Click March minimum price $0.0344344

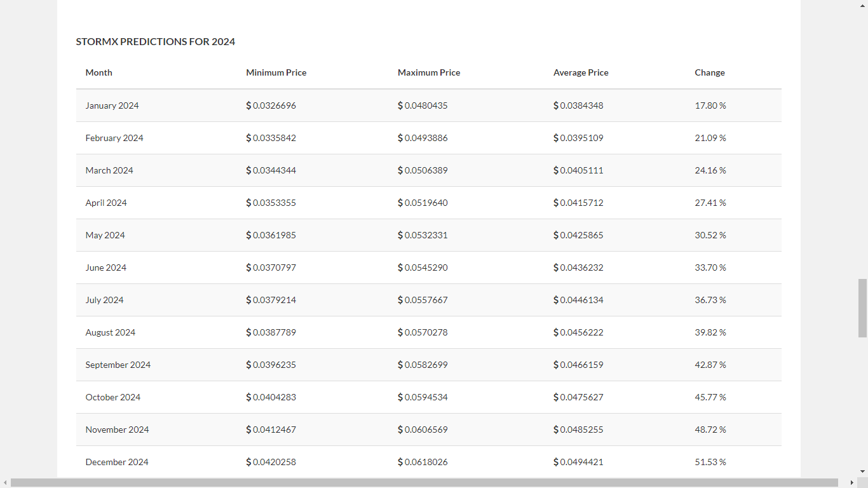(x=271, y=170)
